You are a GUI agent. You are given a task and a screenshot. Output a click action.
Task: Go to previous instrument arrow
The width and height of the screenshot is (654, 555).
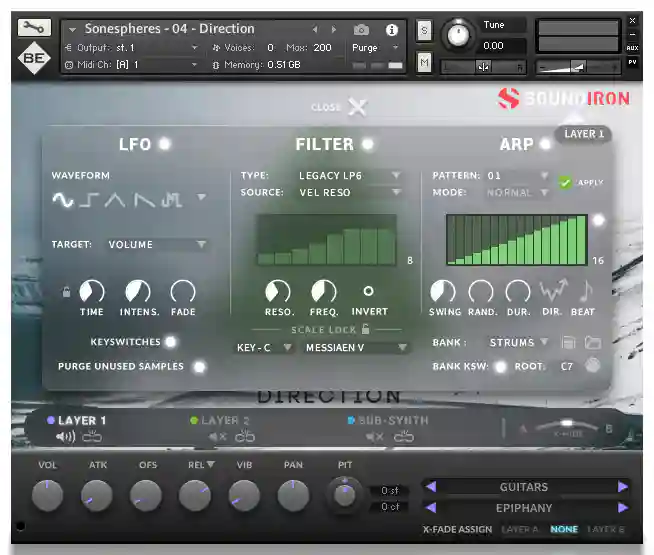tap(315, 30)
